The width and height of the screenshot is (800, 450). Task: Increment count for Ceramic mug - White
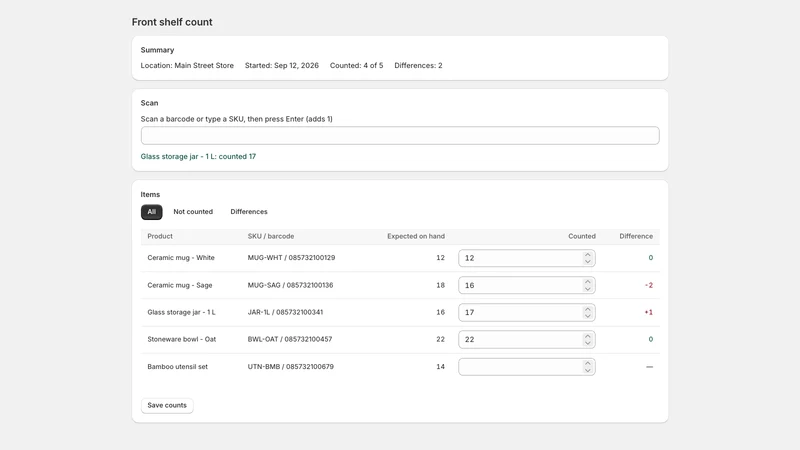pyautogui.click(x=588, y=255)
